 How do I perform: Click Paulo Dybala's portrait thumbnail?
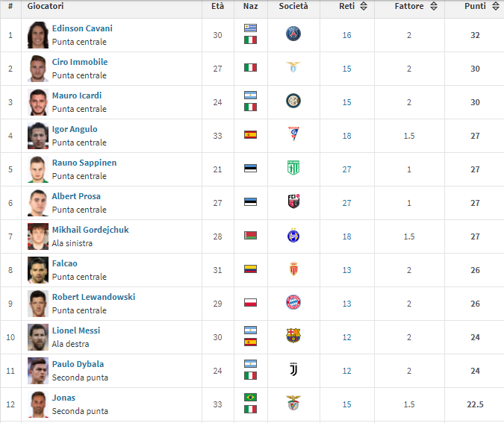[38, 371]
